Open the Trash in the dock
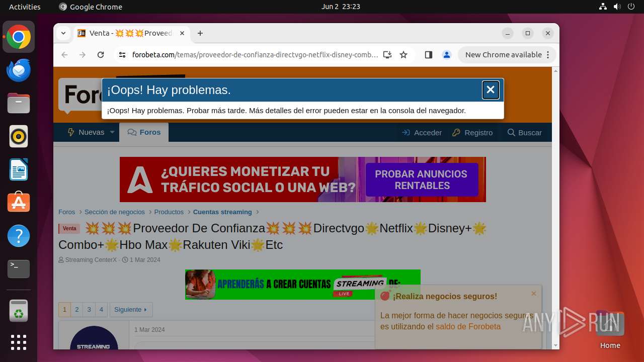This screenshot has width=644, height=362. 19,311
